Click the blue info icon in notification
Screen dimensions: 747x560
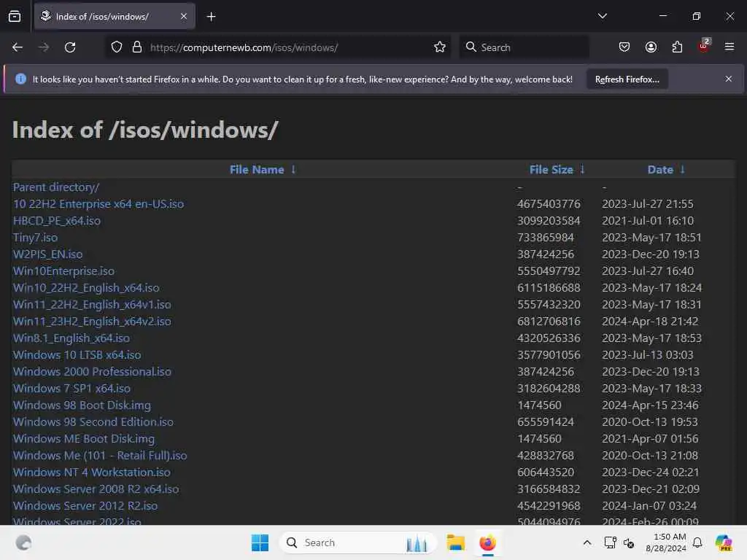20,79
